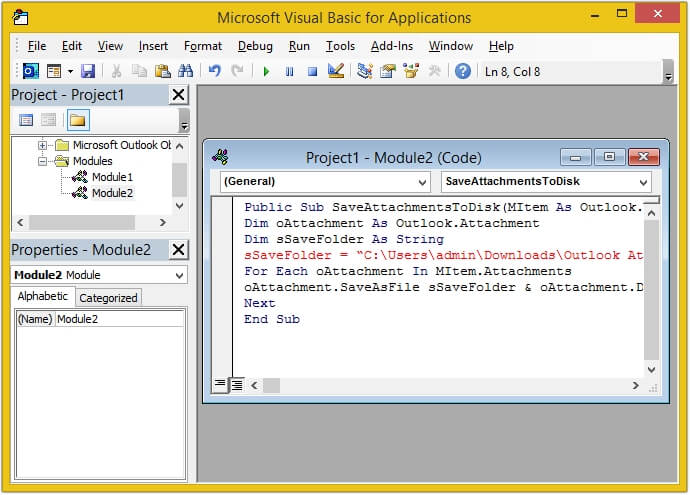This screenshot has width=690, height=495.
Task: Switch to the Categorized properties tab
Action: pos(108,298)
